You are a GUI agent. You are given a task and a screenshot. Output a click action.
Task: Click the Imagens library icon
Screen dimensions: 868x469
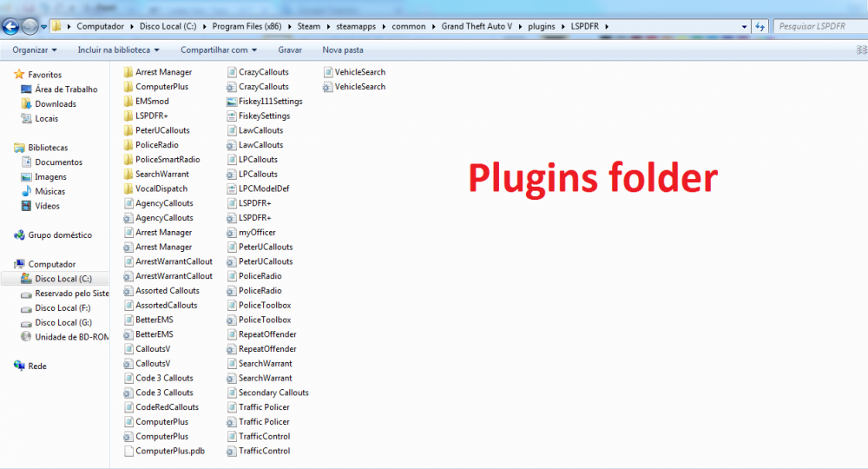coord(26,176)
